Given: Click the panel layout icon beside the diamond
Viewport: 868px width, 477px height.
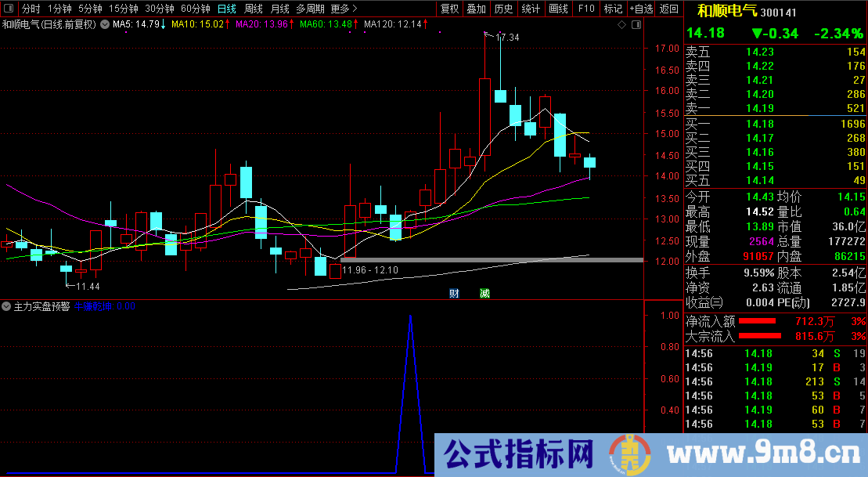Looking at the screenshot, I should [636, 24].
